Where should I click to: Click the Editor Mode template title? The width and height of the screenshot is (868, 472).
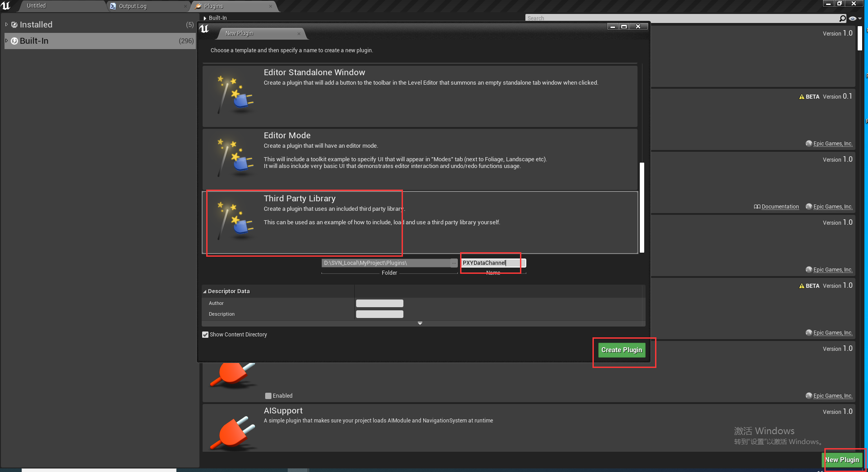[287, 136]
